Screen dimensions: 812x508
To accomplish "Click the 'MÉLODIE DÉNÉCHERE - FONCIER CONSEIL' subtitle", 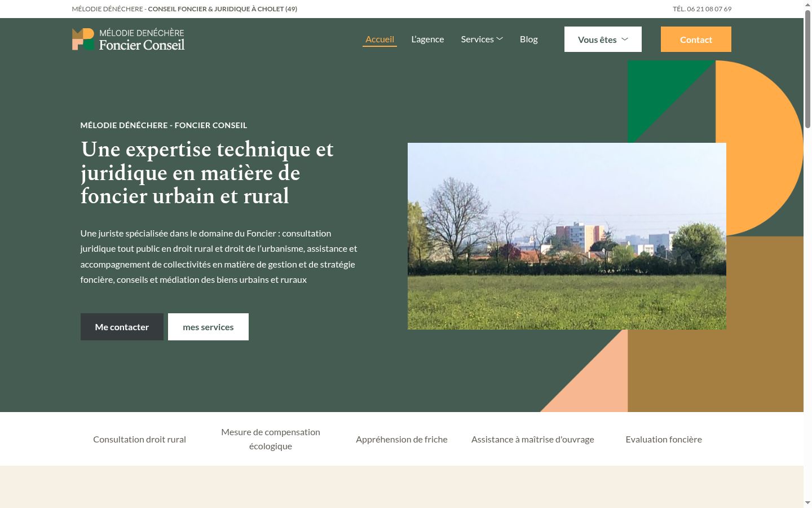I will point(164,125).
